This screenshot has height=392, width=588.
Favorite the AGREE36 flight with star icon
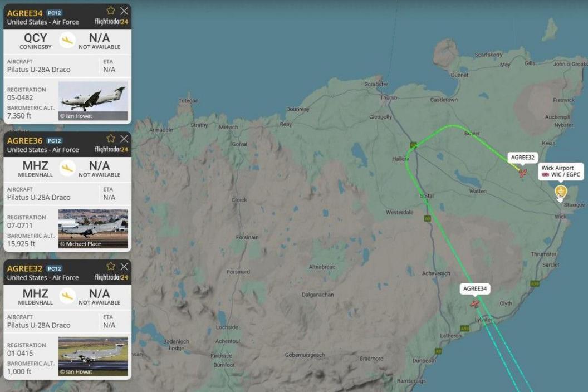tap(111, 139)
